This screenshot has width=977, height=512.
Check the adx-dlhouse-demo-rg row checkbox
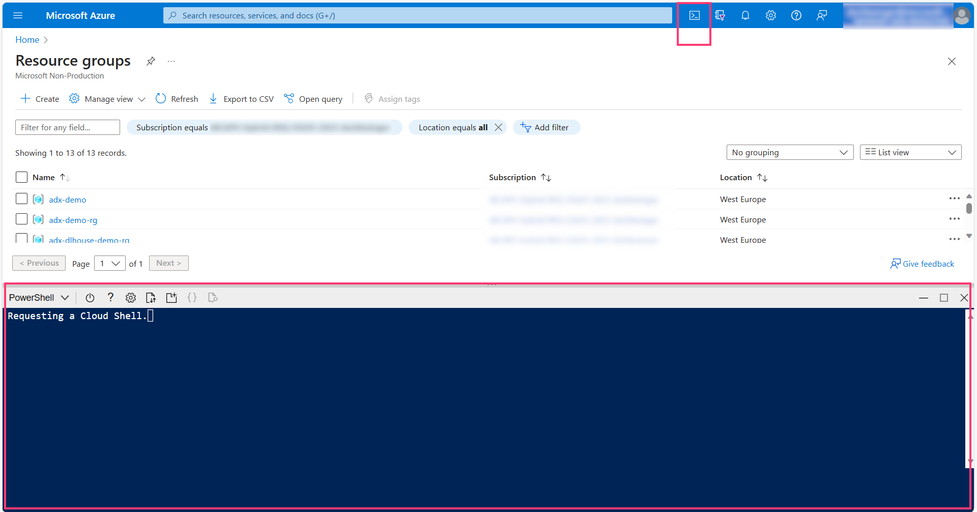(x=21, y=238)
